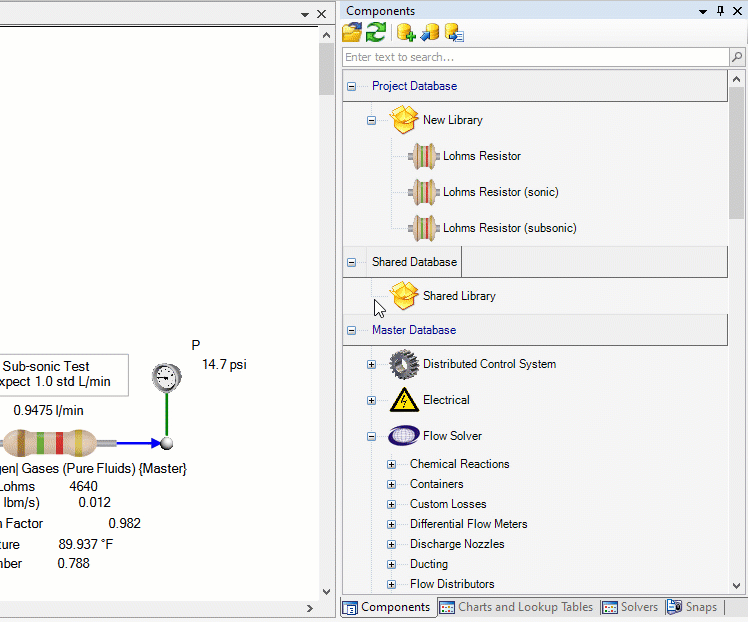748x622 pixels.
Task: Collapse the Flow Solver node
Action: click(371, 436)
